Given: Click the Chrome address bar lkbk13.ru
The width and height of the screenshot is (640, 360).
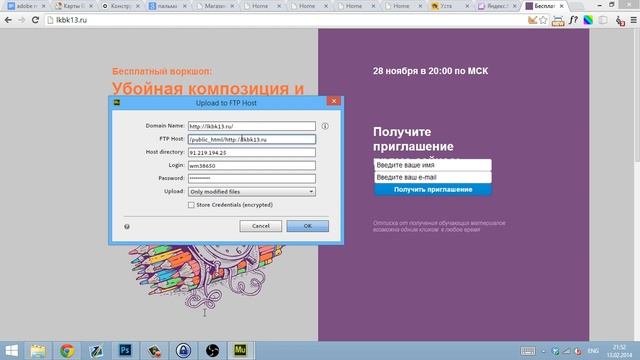Looking at the screenshot, I should (x=286, y=20).
